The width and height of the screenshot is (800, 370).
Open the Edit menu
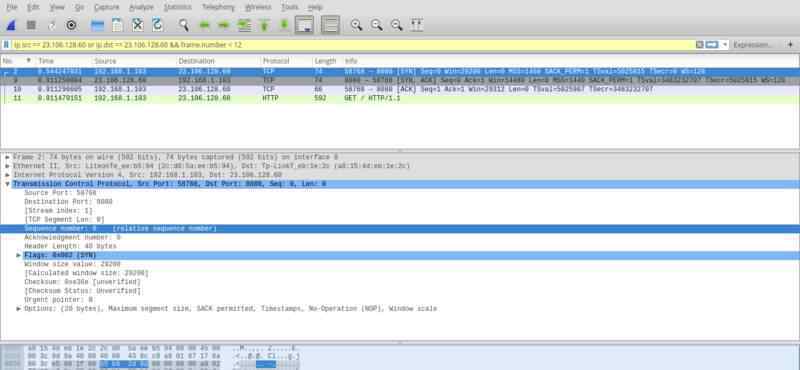coord(33,7)
